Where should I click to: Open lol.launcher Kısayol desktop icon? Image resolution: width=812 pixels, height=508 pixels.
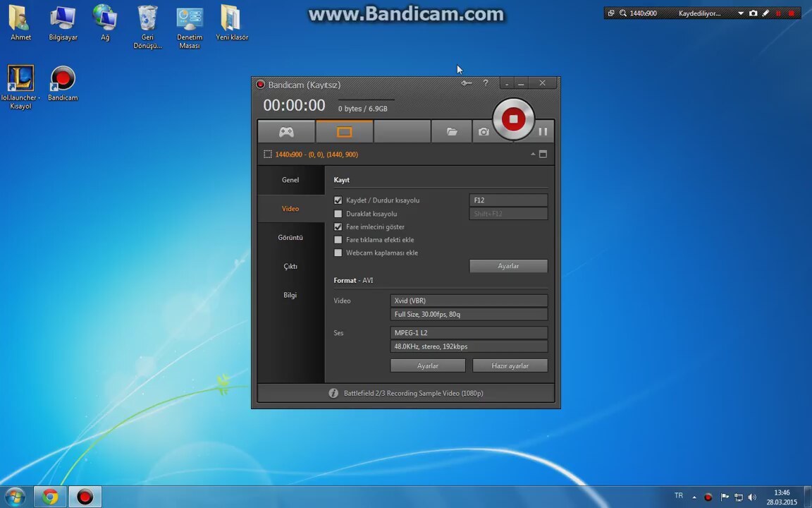point(20,87)
